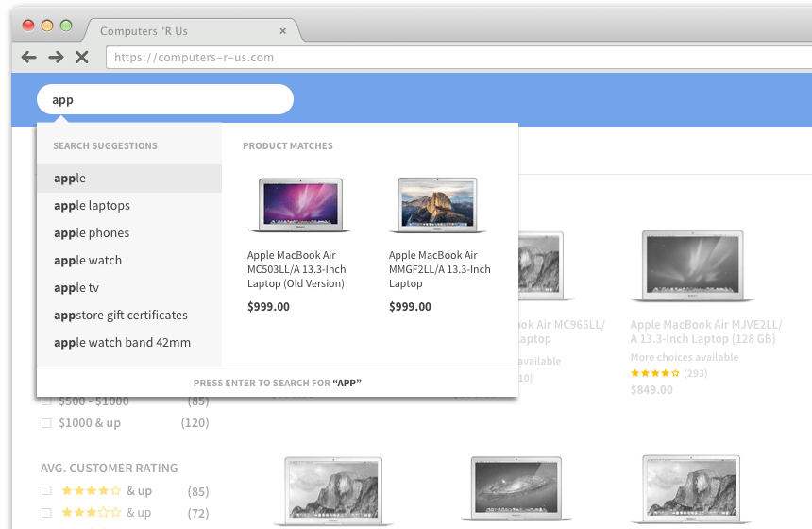This screenshot has height=529, width=812.
Task: Click the MacBook Air MJVE2LL/A product title
Action: (705, 332)
